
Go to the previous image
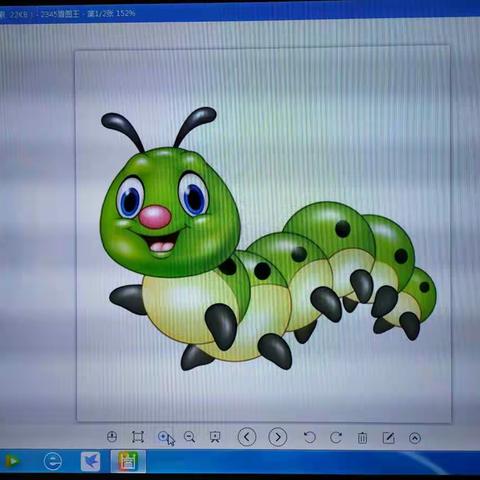(x=247, y=437)
